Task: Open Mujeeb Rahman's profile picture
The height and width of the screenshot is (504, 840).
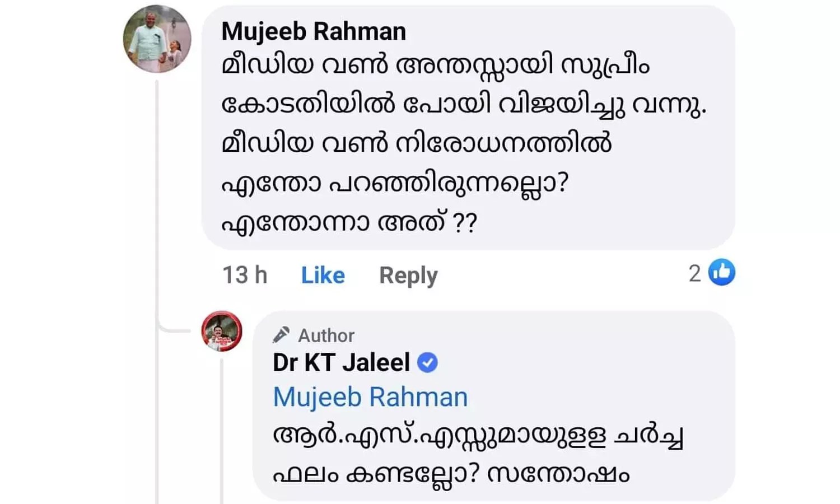Action: tap(157, 39)
